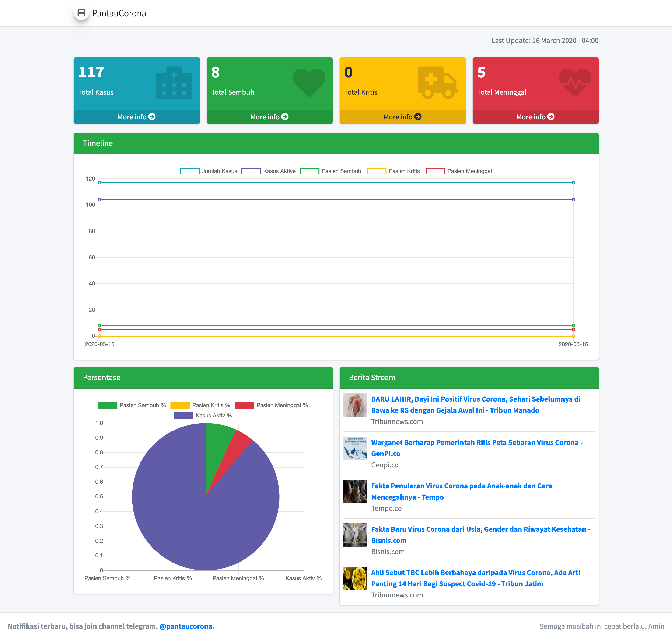
Task: Toggle Kasus Aktiv % legend swatch
Action: [183, 415]
